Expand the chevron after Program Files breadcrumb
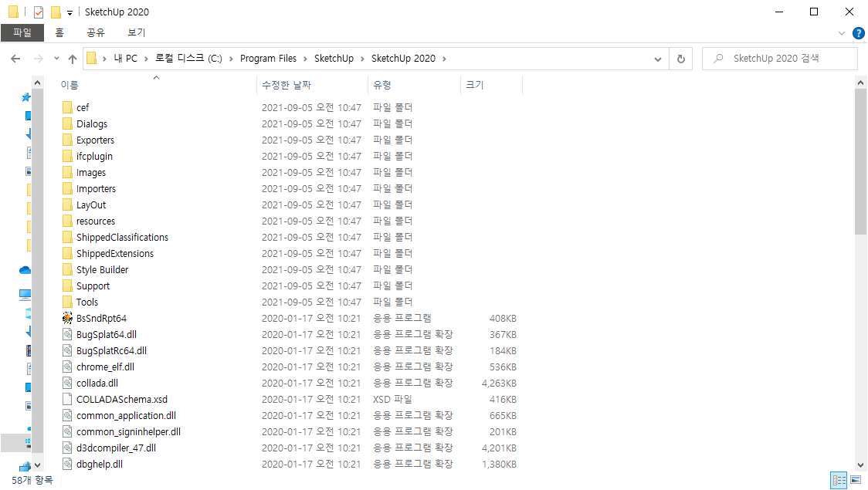Image resolution: width=868 pixels, height=490 pixels. (x=305, y=59)
